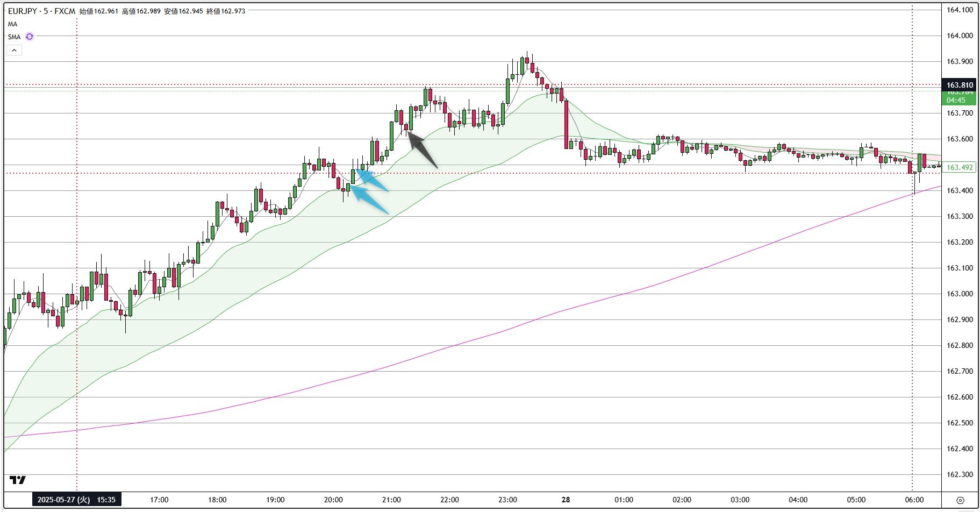The height and width of the screenshot is (512, 980).
Task: Click the 22:00 time axis label
Action: pyautogui.click(x=449, y=500)
